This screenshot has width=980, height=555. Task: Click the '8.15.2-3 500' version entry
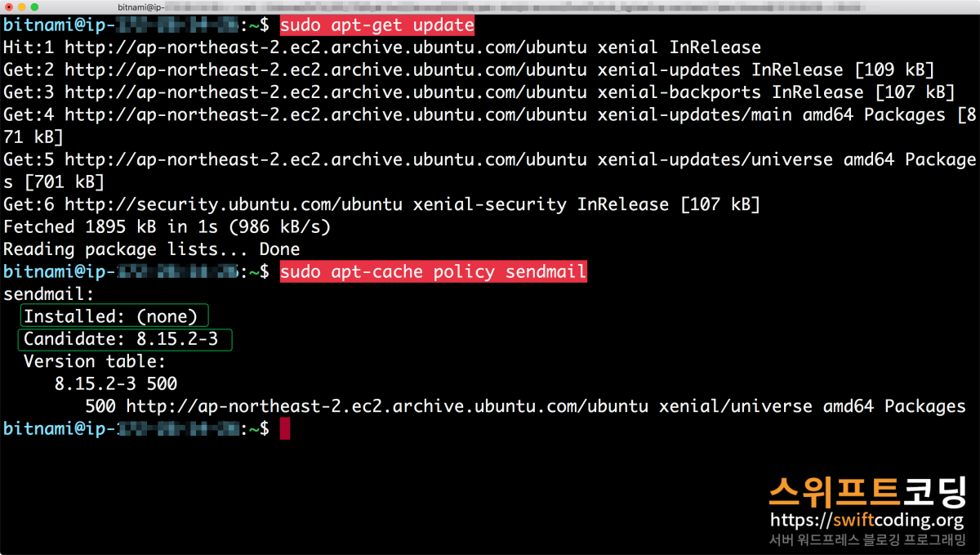pos(115,383)
